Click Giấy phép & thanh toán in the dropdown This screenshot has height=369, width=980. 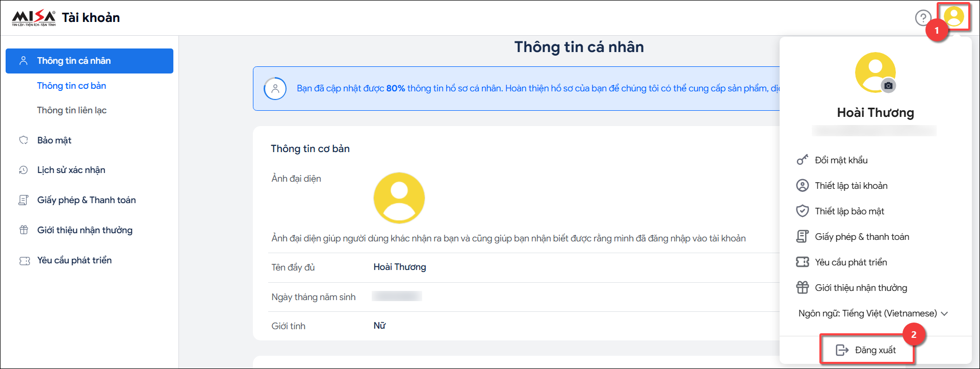(862, 237)
